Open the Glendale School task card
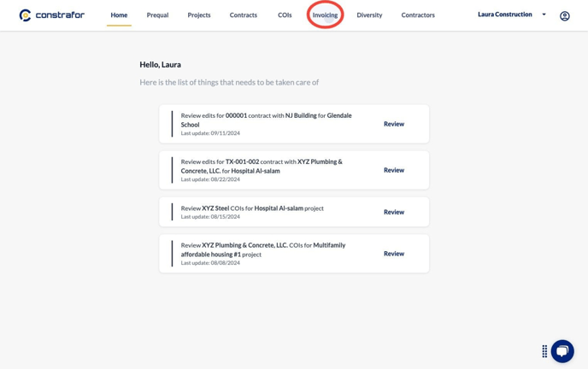 294,124
